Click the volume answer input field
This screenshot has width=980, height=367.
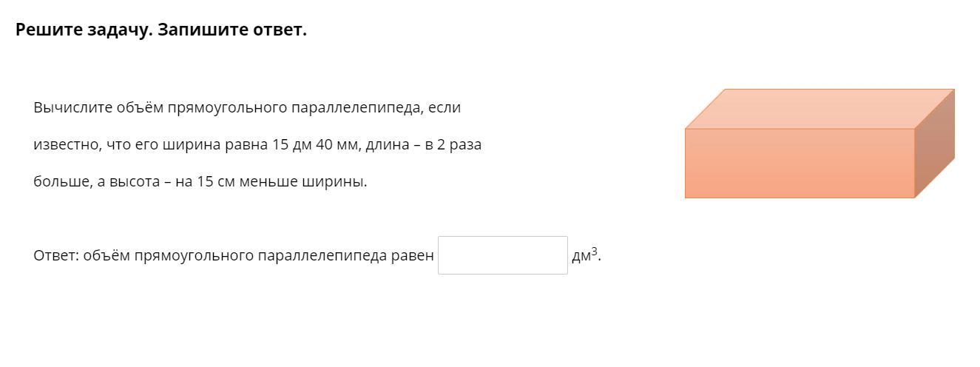click(x=502, y=255)
